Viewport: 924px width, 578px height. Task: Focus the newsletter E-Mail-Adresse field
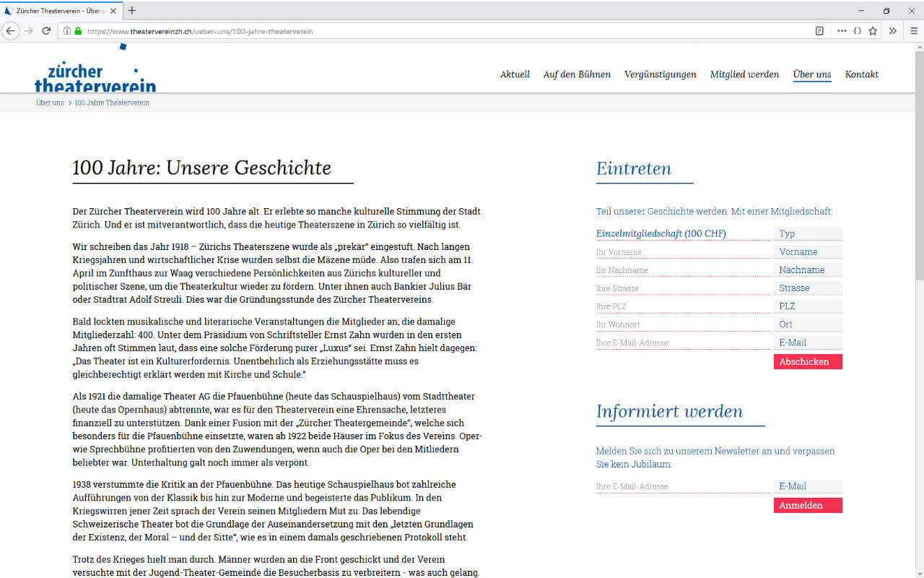coord(683,486)
